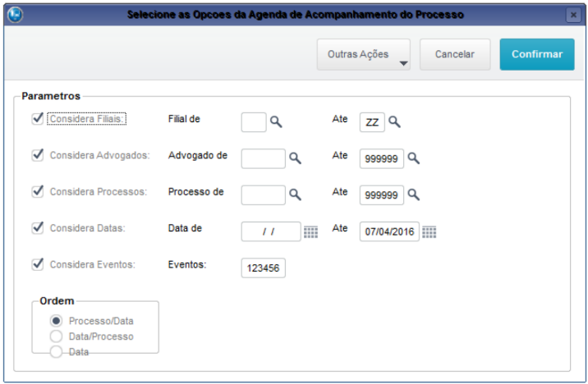Screen dimensions: 588x384
Task: Select the Data/Processo order option
Action: coord(56,336)
